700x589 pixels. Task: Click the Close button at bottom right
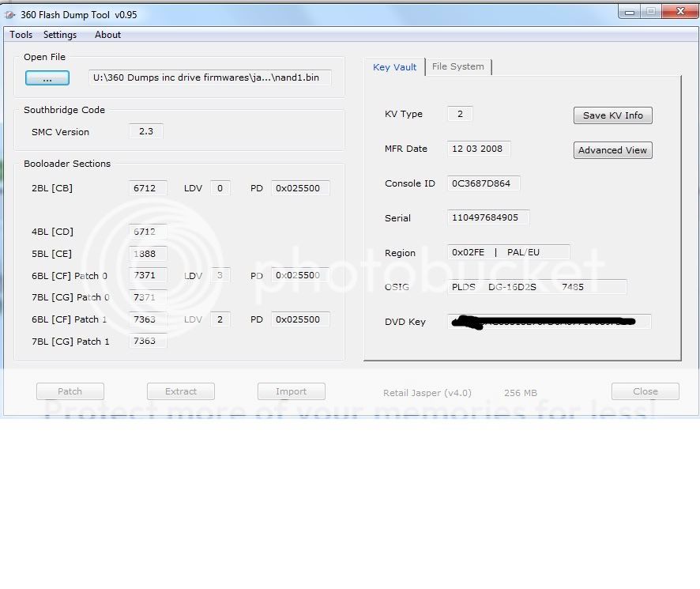645,391
